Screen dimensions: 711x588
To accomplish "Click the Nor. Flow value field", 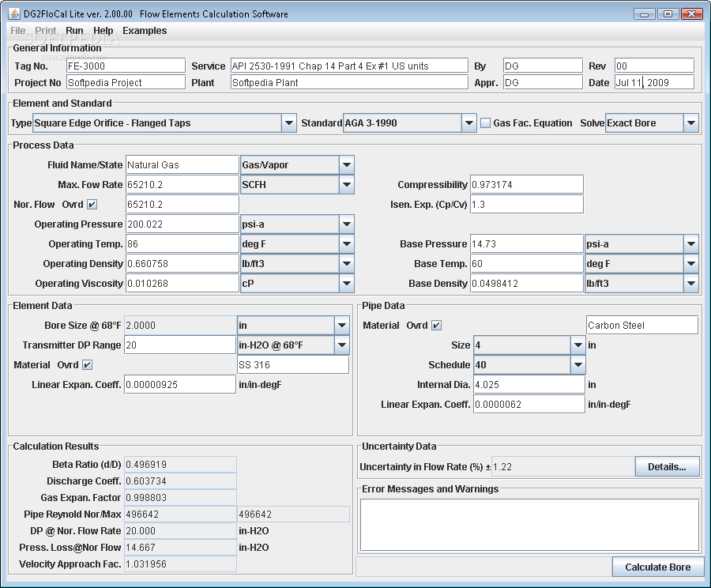I will click(182, 205).
